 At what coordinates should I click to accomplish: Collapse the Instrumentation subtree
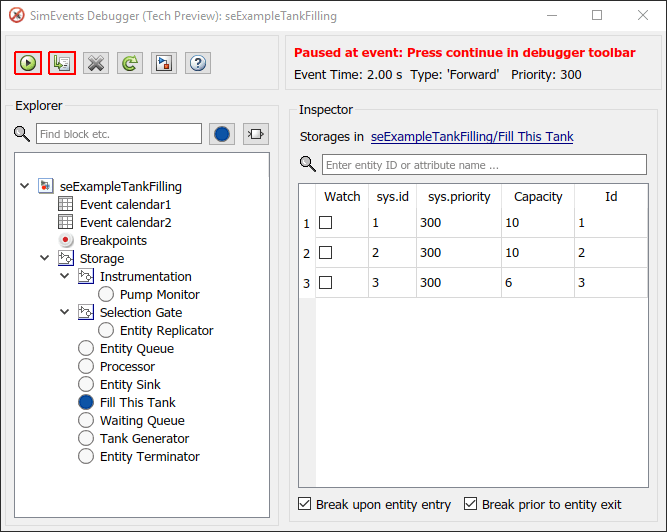(x=65, y=276)
